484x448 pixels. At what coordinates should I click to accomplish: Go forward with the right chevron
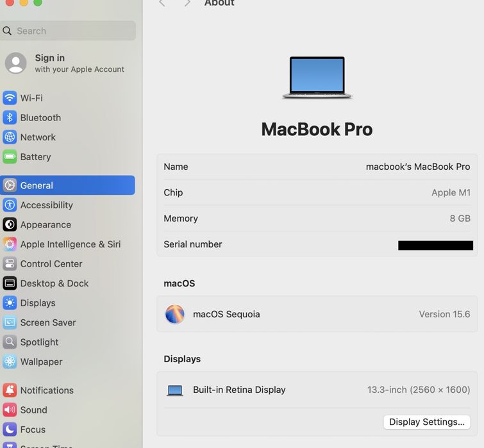[x=187, y=3]
